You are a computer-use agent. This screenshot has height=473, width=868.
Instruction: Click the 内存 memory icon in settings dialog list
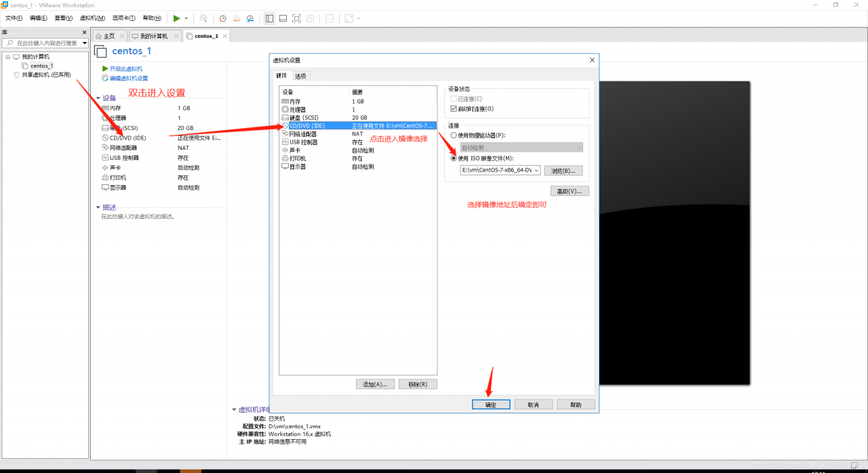pos(285,101)
